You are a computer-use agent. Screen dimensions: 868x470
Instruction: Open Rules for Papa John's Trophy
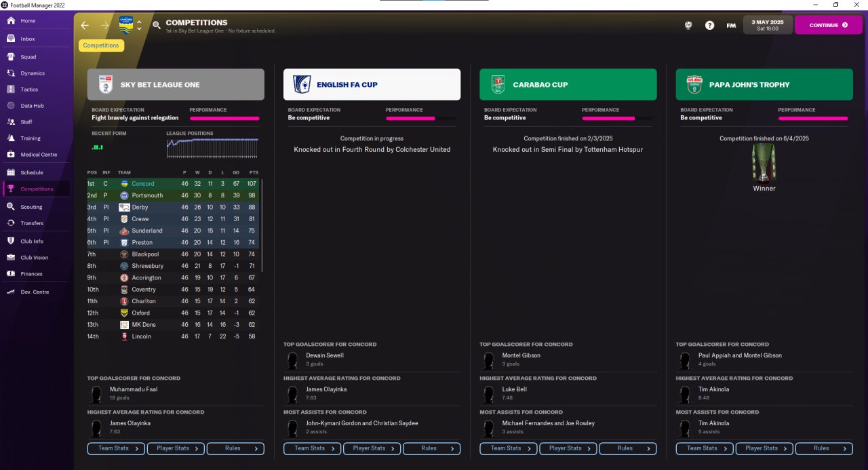[824, 448]
